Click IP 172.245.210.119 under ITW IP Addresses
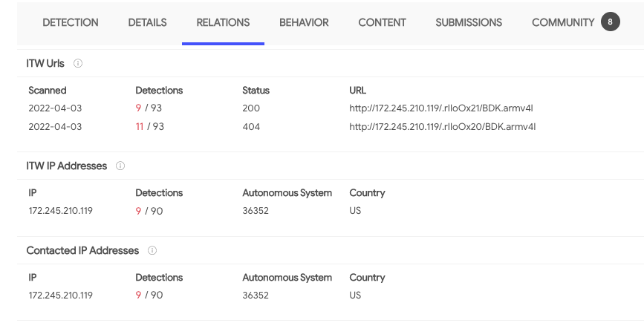Screen dimensions: 644x323 point(60,211)
